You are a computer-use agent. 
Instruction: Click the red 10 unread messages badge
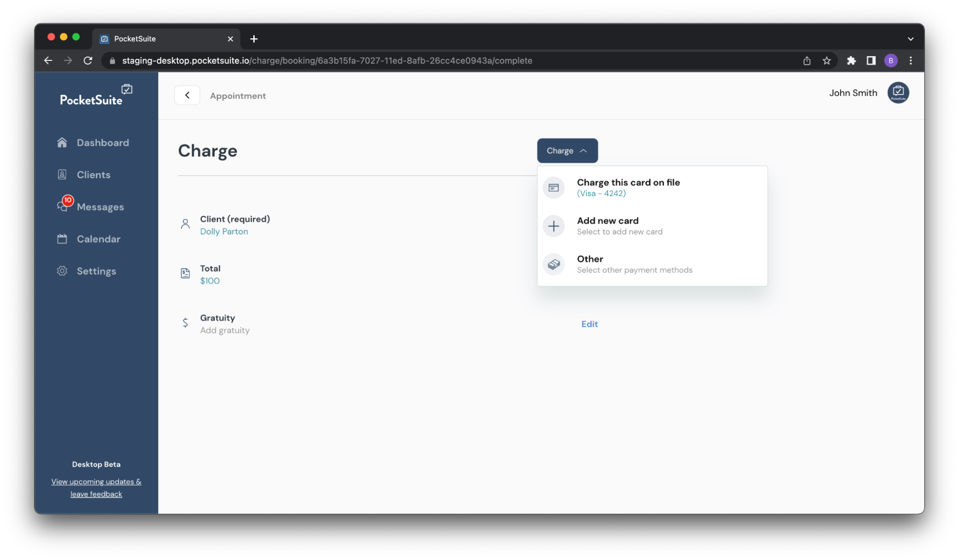tap(68, 200)
